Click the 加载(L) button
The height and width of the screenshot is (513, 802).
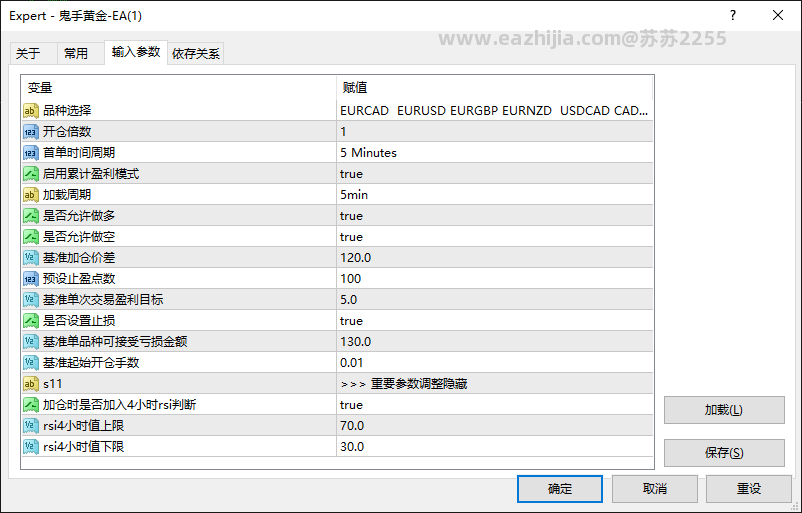[724, 410]
